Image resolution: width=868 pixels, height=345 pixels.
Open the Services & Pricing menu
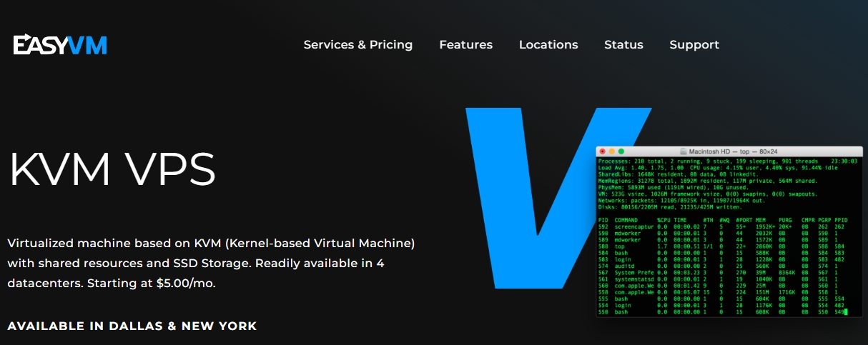pyautogui.click(x=358, y=44)
